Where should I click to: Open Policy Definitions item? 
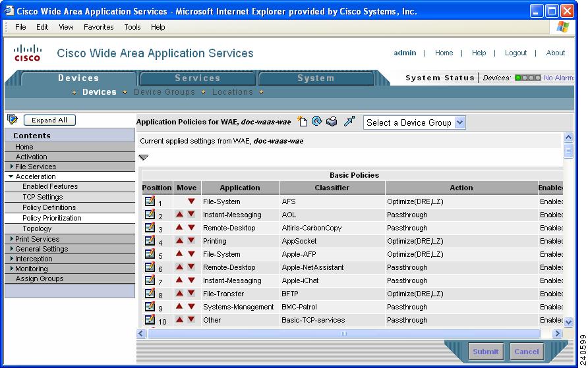[49, 207]
